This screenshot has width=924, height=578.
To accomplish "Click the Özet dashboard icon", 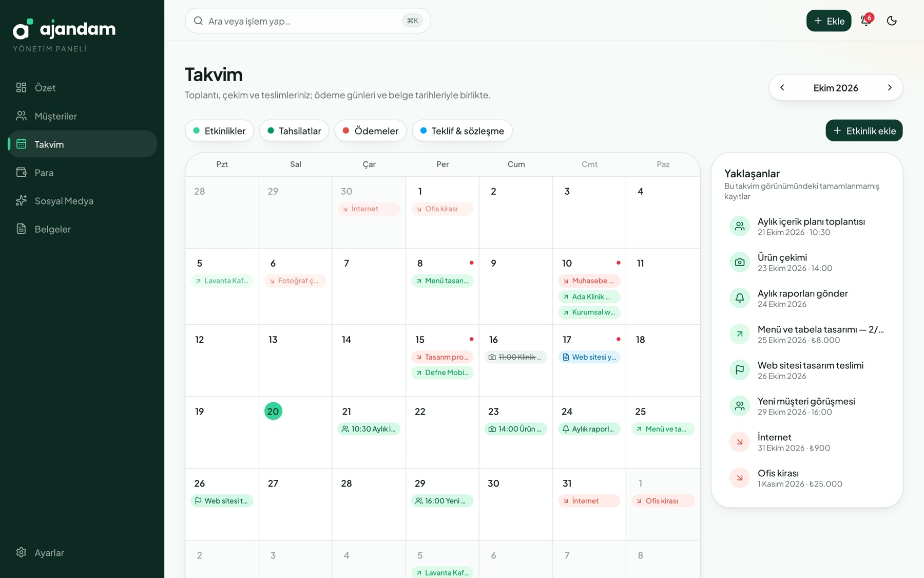I will pos(21,87).
